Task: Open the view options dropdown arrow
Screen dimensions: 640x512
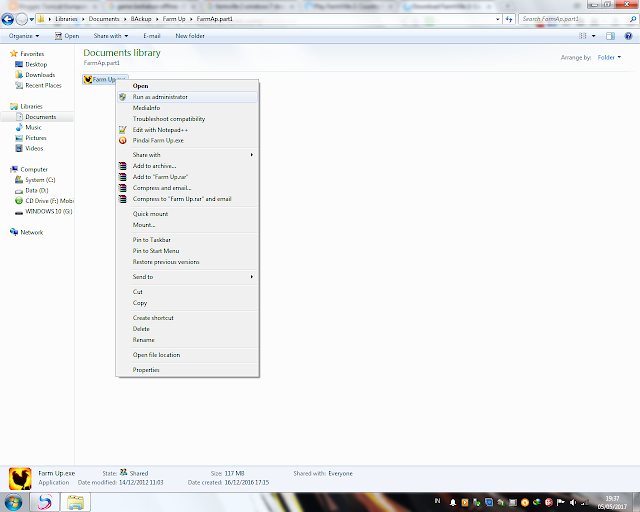Action: [x=593, y=36]
